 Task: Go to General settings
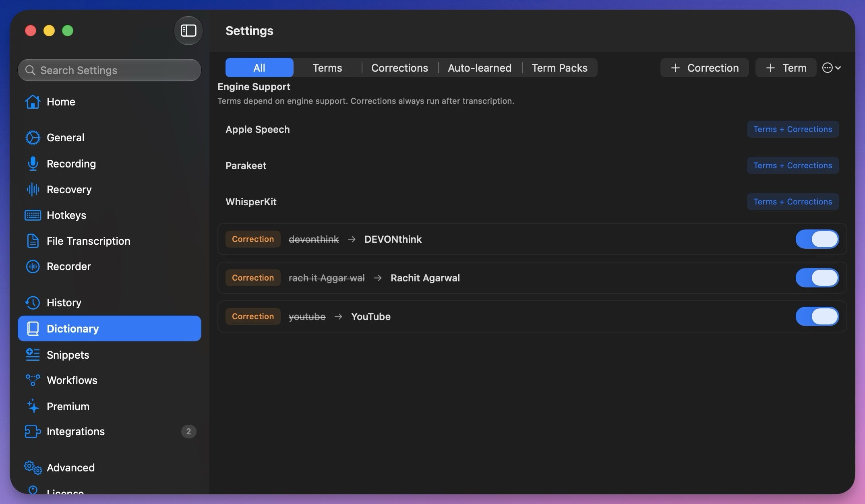pos(110,138)
